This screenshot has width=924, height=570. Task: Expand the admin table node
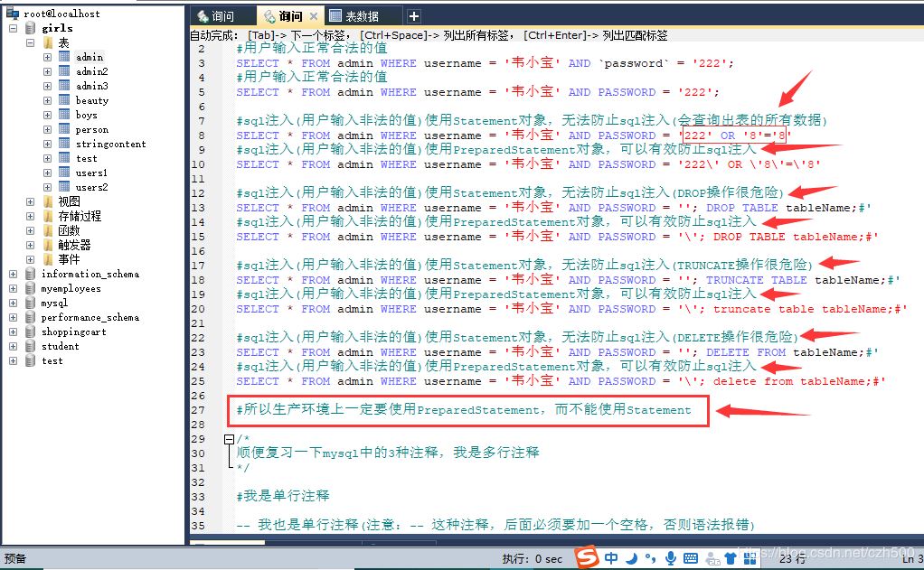47,57
